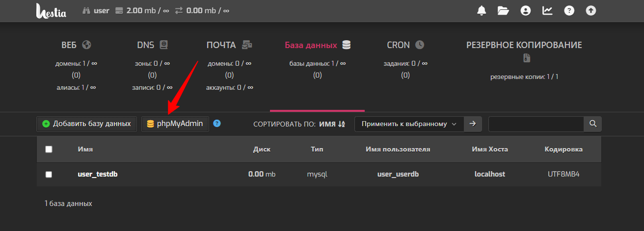644x231 pixels.
Task: Open the CRON tab
Action: point(405,45)
